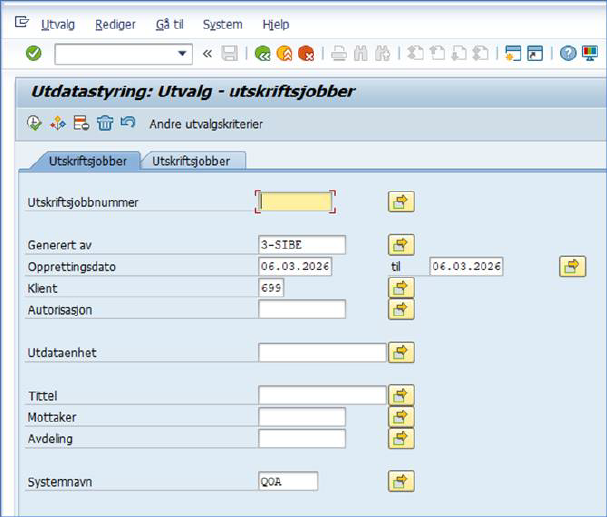Open multiple selection for Utdataenhet
The width and height of the screenshot is (607, 517).
401,352
